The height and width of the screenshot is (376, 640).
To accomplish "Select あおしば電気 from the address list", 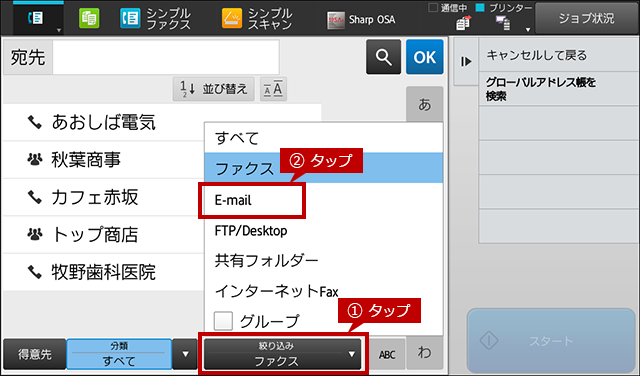I will pos(103,122).
